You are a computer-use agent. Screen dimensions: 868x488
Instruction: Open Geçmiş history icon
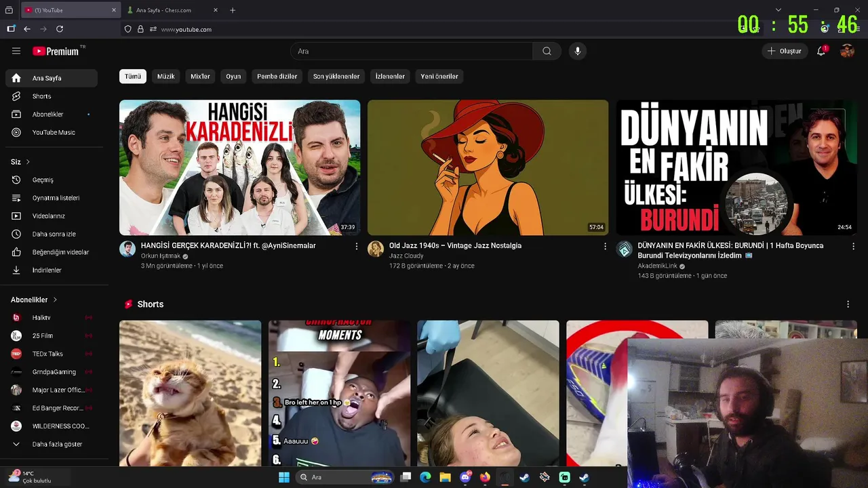[x=16, y=180]
